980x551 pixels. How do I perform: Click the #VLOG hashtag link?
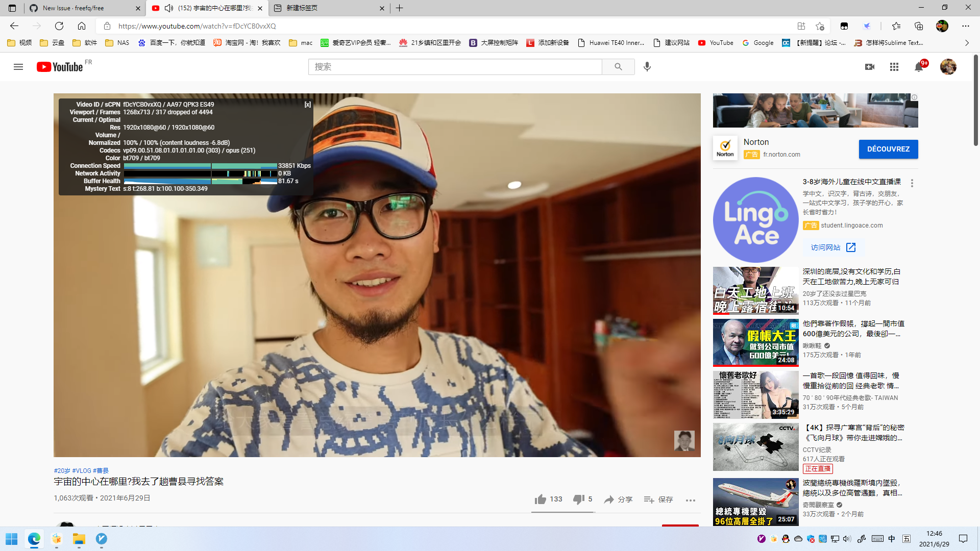82,470
